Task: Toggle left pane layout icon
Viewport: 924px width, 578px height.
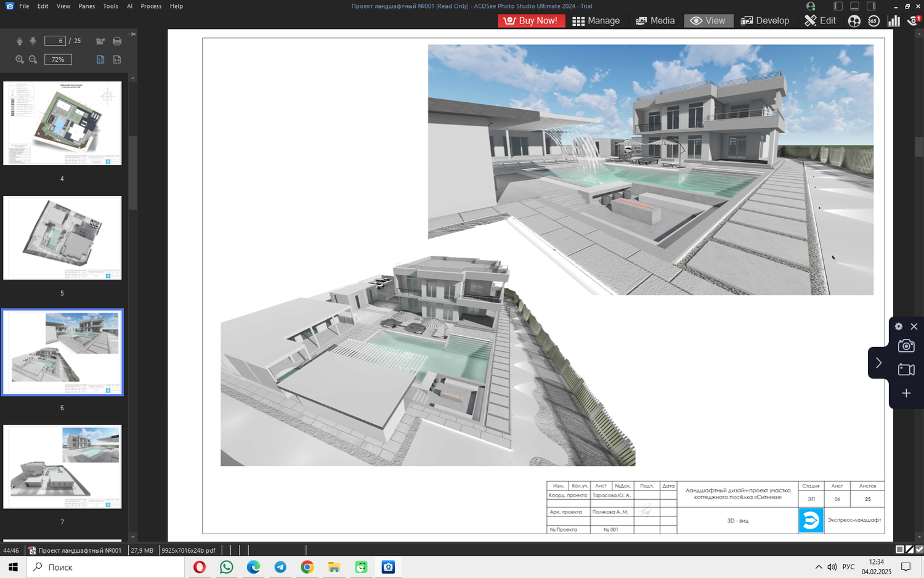Action: point(838,6)
